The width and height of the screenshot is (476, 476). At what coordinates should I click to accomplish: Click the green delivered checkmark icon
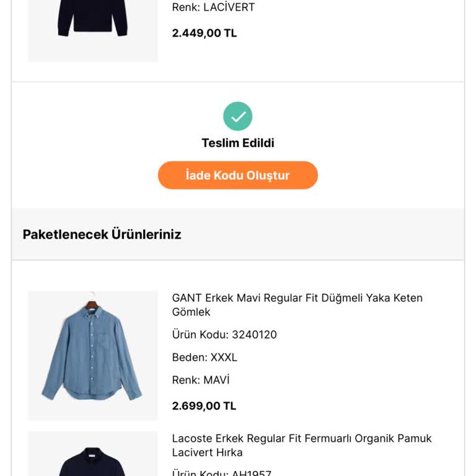coord(238,117)
